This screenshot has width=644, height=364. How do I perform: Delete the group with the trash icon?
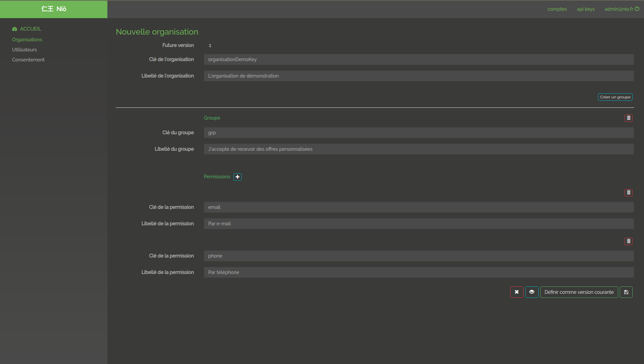628,118
